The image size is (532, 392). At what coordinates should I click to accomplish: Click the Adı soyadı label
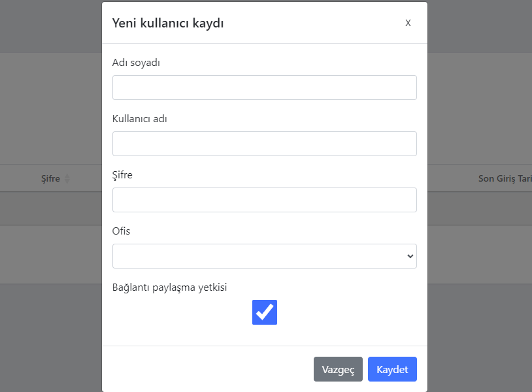[x=136, y=63]
